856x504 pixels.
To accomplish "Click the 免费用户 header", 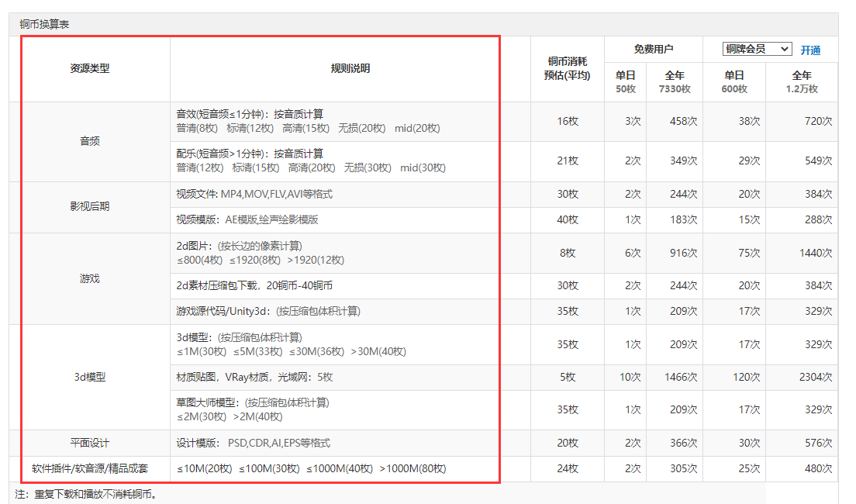I will (x=653, y=49).
